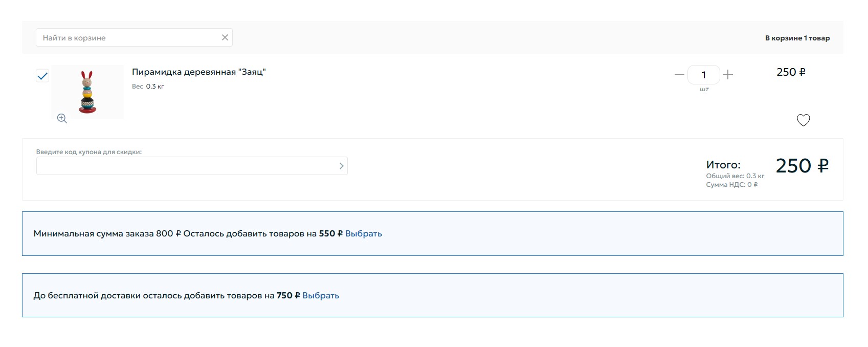
Task: Focus the coupon code input field
Action: coord(184,166)
